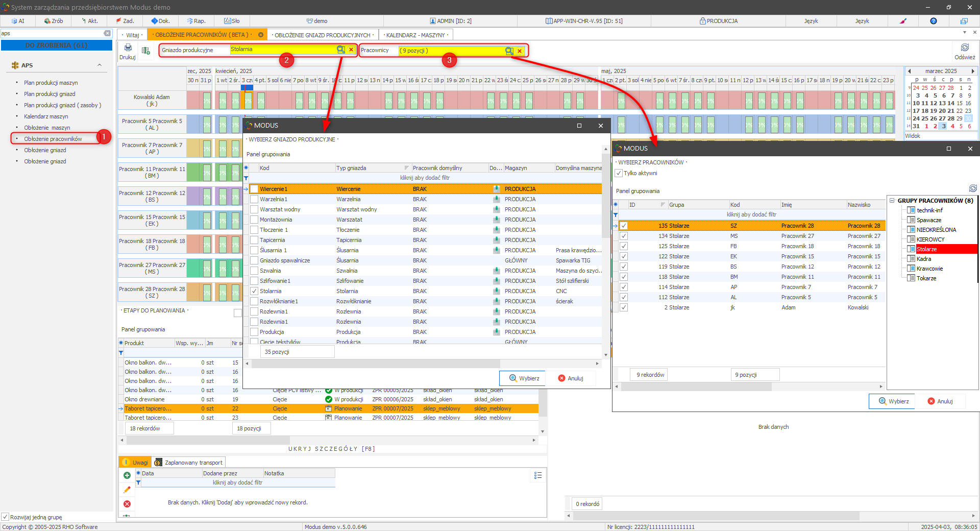980x531 pixels.
Task: Click Anuluj in employee selection dialog
Action: (x=940, y=401)
